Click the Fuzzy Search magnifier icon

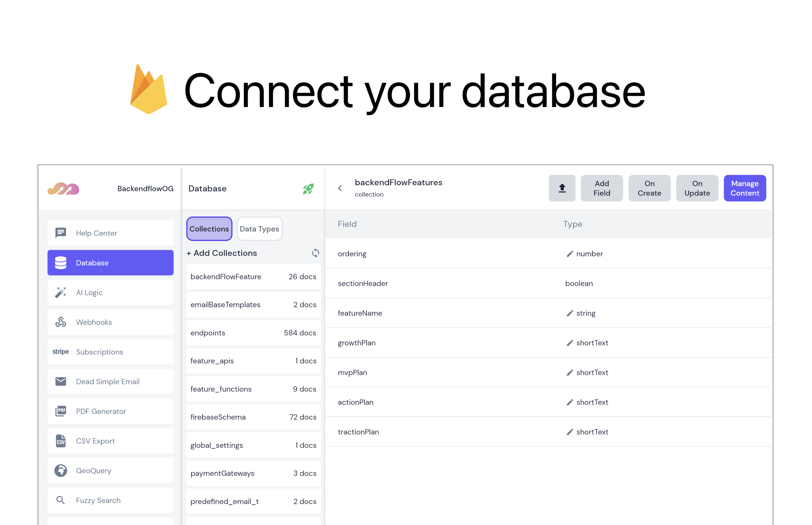[x=60, y=500]
